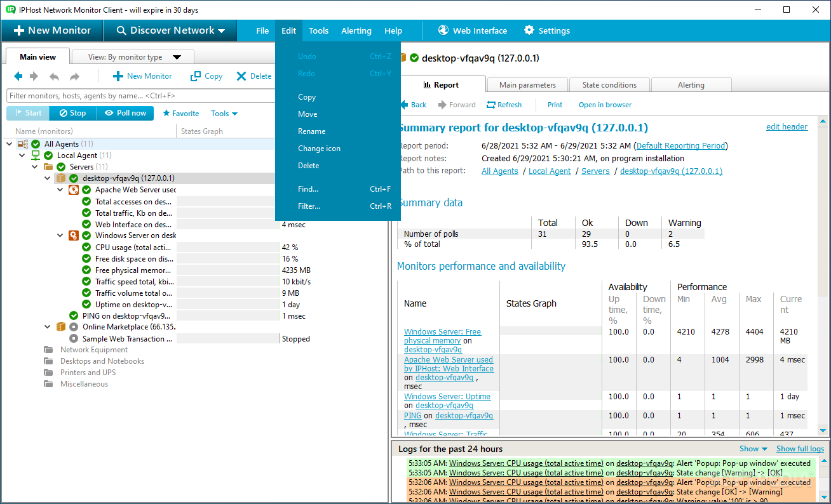
Task: Click the forward navigation arrow in left toolbar
Action: (34, 76)
